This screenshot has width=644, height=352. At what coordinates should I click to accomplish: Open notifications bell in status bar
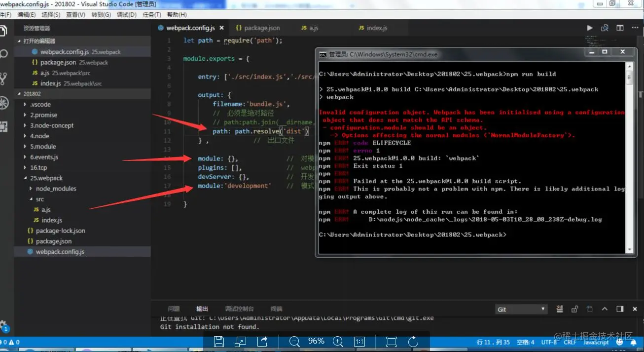click(635, 342)
